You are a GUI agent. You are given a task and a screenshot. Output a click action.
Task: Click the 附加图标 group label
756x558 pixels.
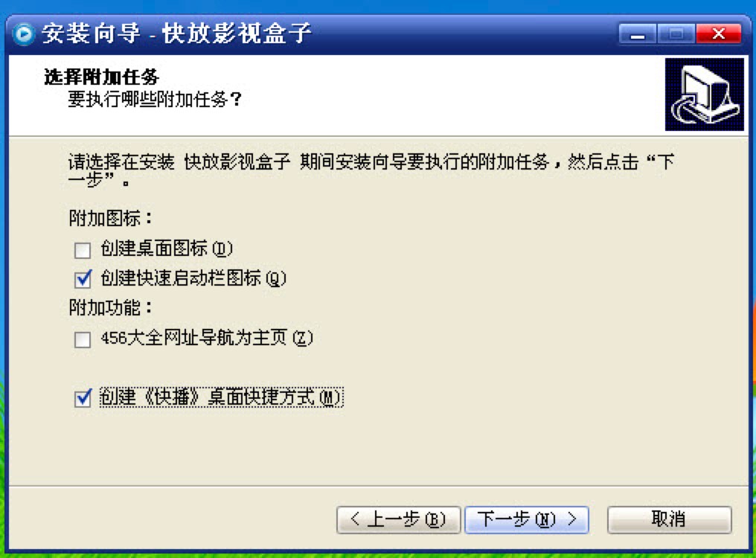click(x=110, y=219)
